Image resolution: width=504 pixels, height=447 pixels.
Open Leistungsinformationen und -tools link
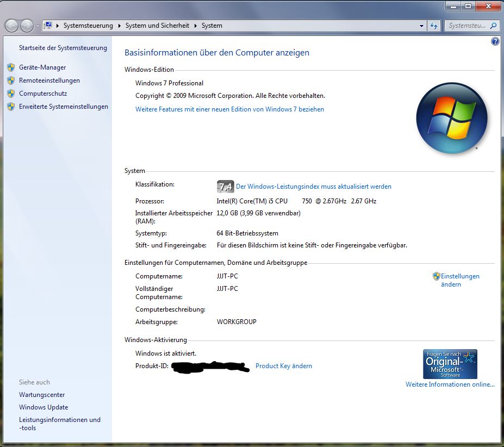tap(60, 424)
